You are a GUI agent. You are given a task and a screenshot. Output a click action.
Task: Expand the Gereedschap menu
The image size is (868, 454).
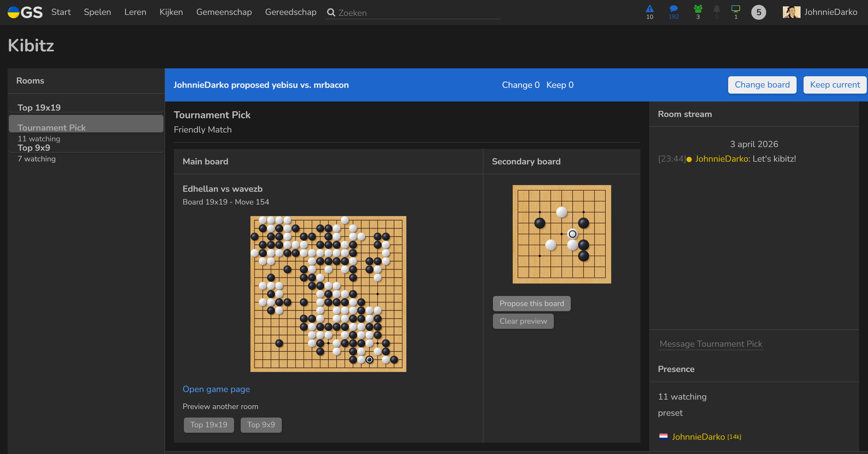pos(291,12)
